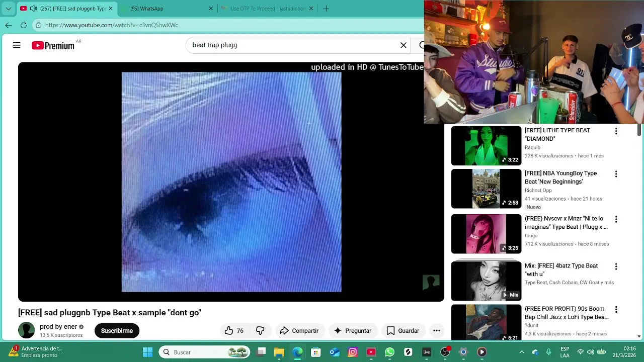This screenshot has width=644, height=362.
Task: Click the Preguntar ask button
Action: (353, 330)
